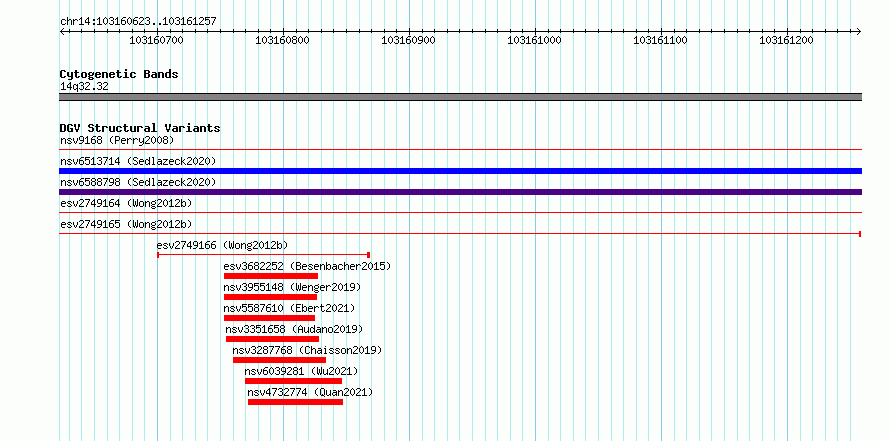
Task: Click the red nsv3351658 variant bar
Action: click(x=272, y=339)
